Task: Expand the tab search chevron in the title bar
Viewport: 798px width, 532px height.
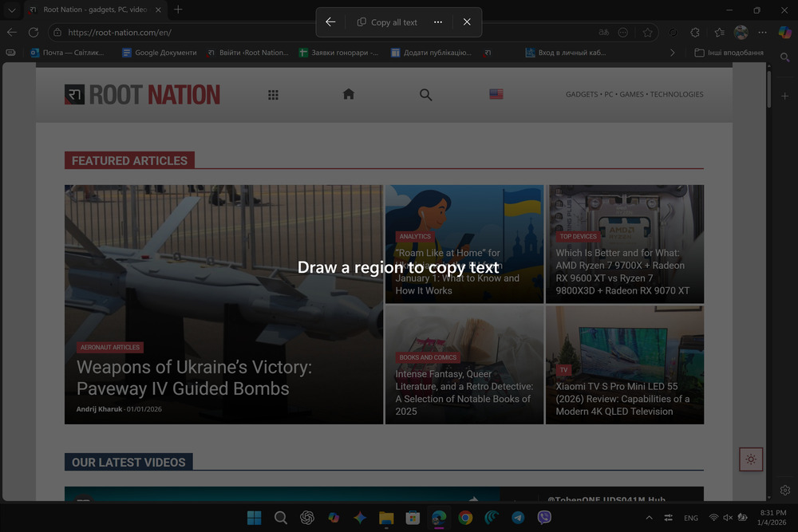Action: pos(12,10)
